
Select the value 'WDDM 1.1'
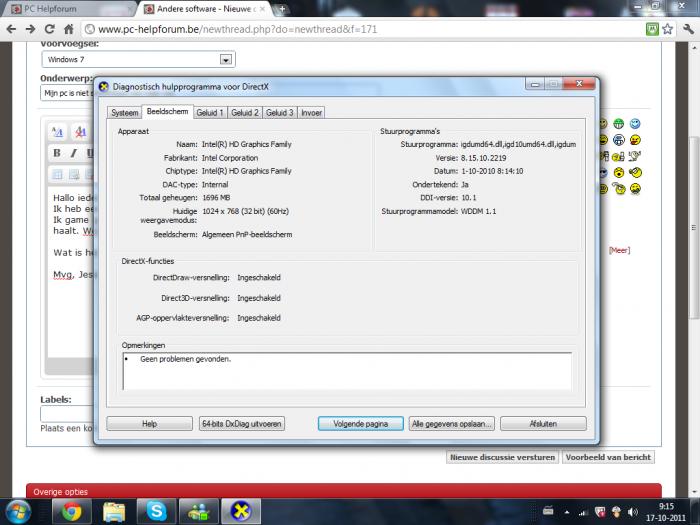pyautogui.click(x=478, y=211)
